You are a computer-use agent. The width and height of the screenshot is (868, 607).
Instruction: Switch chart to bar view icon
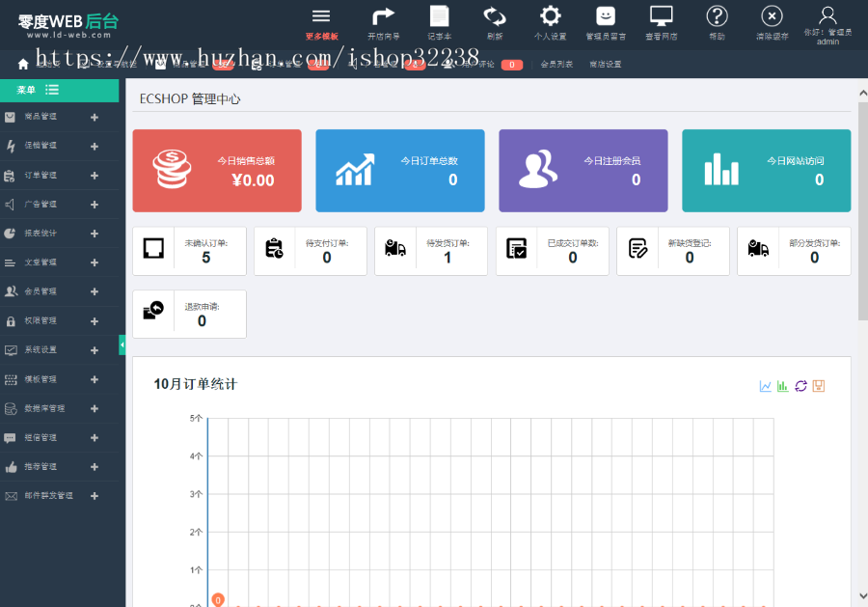click(781, 385)
